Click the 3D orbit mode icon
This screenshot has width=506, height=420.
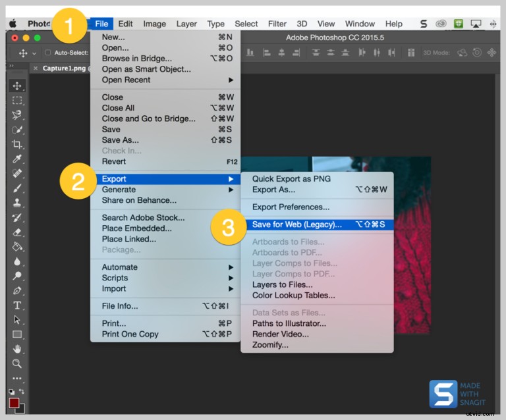462,52
